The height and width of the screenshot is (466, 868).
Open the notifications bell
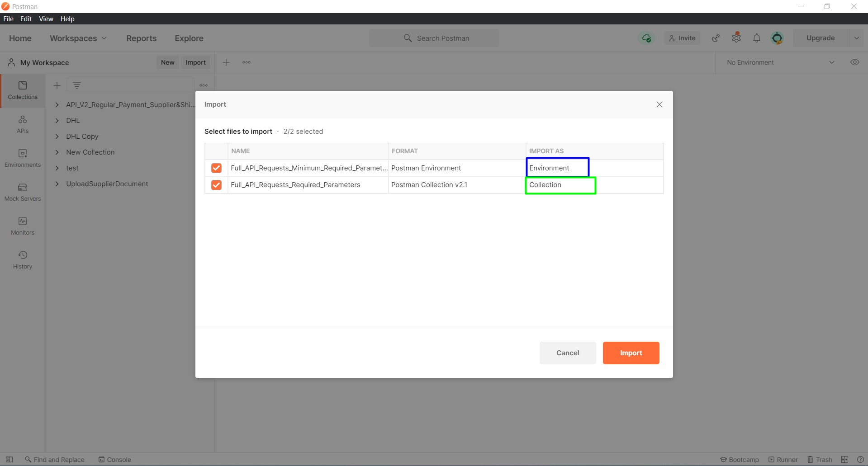coord(757,38)
